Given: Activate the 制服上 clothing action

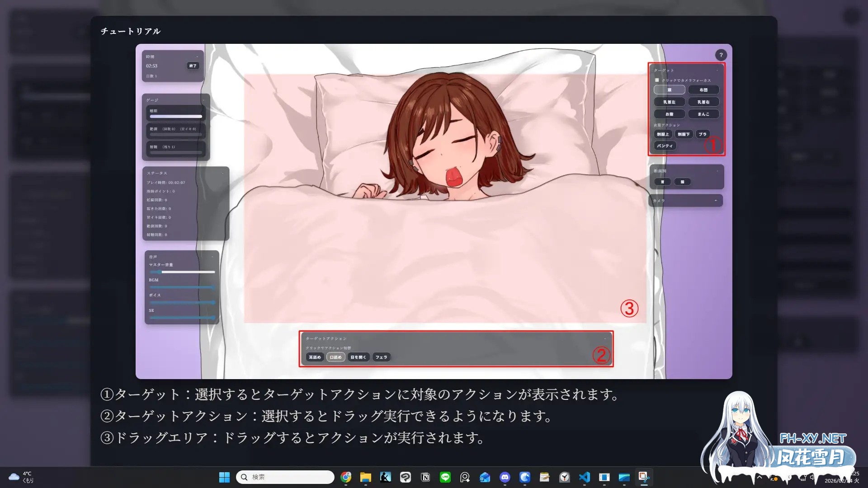Looking at the screenshot, I should click(x=663, y=134).
